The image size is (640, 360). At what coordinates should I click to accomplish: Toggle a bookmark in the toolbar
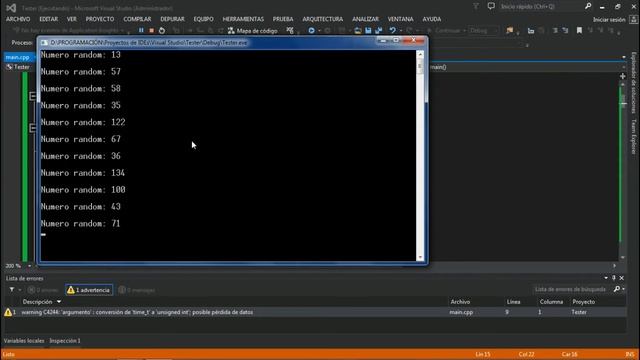579,31
